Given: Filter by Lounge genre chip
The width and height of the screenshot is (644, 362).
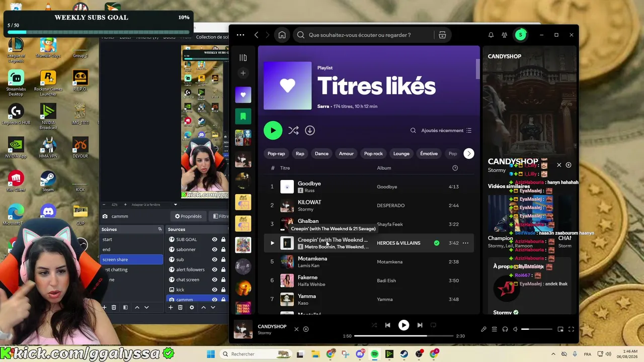Looking at the screenshot, I should tap(401, 154).
